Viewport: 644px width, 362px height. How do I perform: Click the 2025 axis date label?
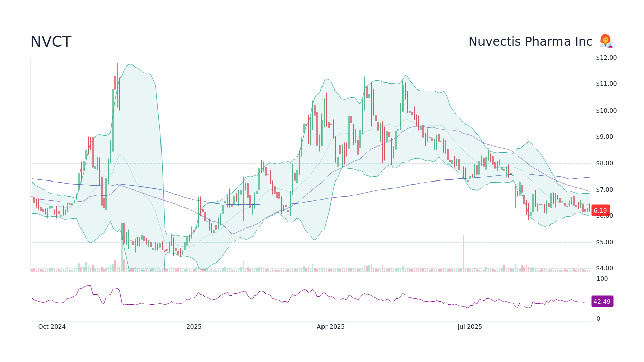194,326
